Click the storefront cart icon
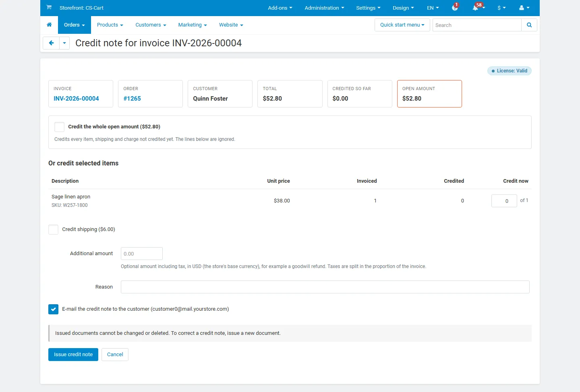Image resolution: width=580 pixels, height=392 pixels. pos(49,8)
